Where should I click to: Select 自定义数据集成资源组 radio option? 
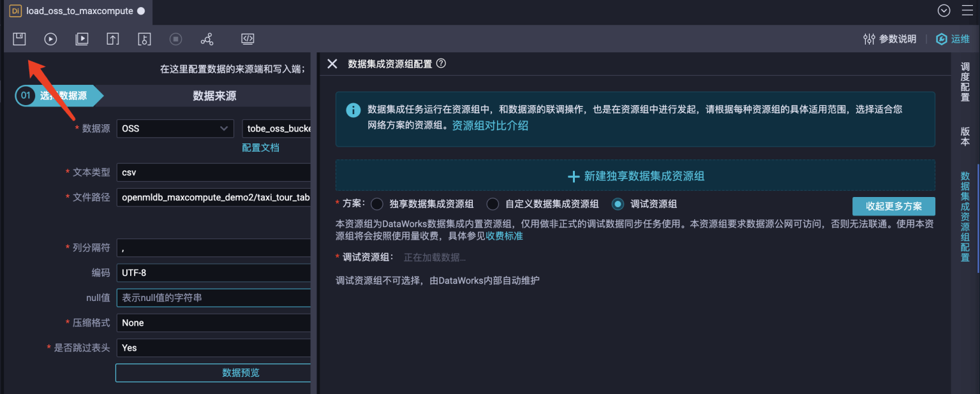493,204
